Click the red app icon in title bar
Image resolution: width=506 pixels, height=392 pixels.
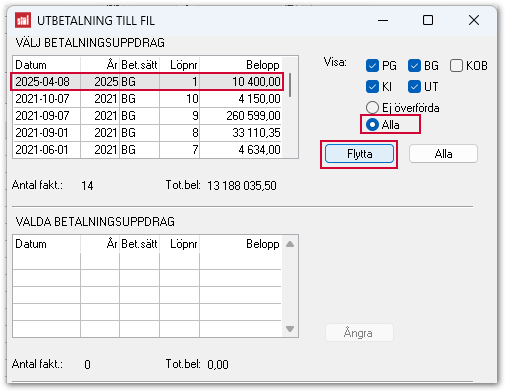pyautogui.click(x=23, y=20)
